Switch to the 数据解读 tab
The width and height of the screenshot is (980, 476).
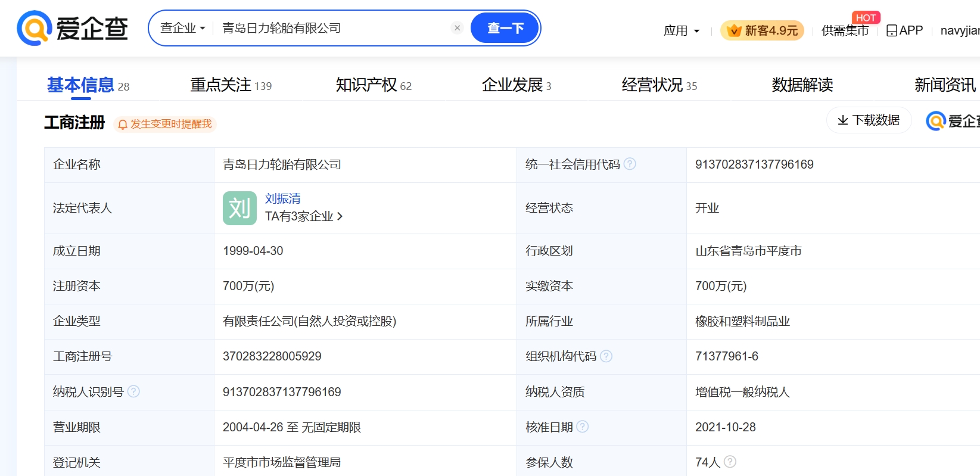pyautogui.click(x=802, y=85)
